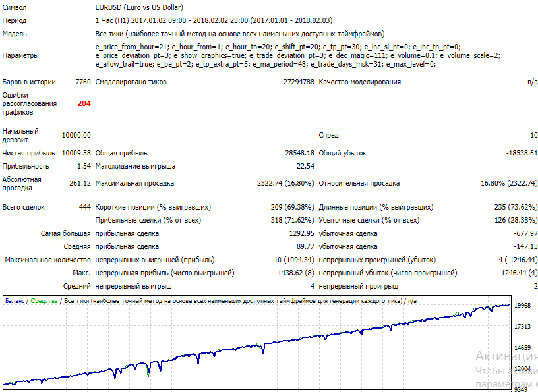The width and height of the screenshot is (538, 392).
Task: Click the 'Качество моделирования' label
Action: pyautogui.click(x=359, y=82)
